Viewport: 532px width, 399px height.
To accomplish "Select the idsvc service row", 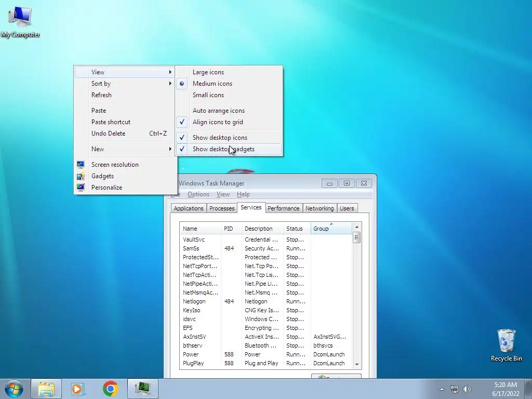I will [x=265, y=319].
